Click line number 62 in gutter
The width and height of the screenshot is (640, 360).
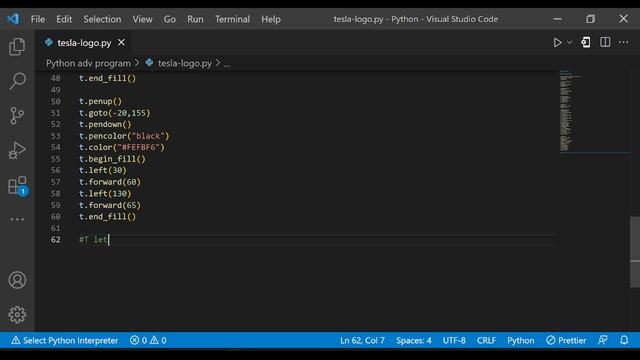(56, 240)
